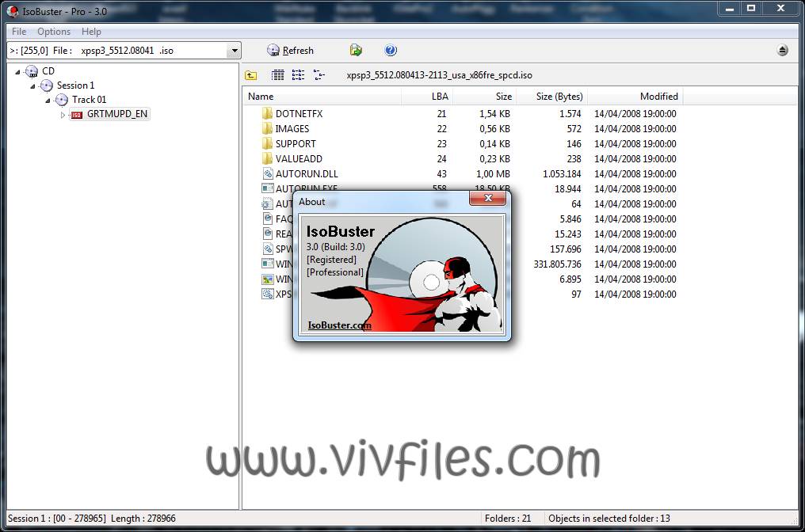Switch to tree view layout icon
This screenshot has height=532, width=805.
[x=319, y=75]
